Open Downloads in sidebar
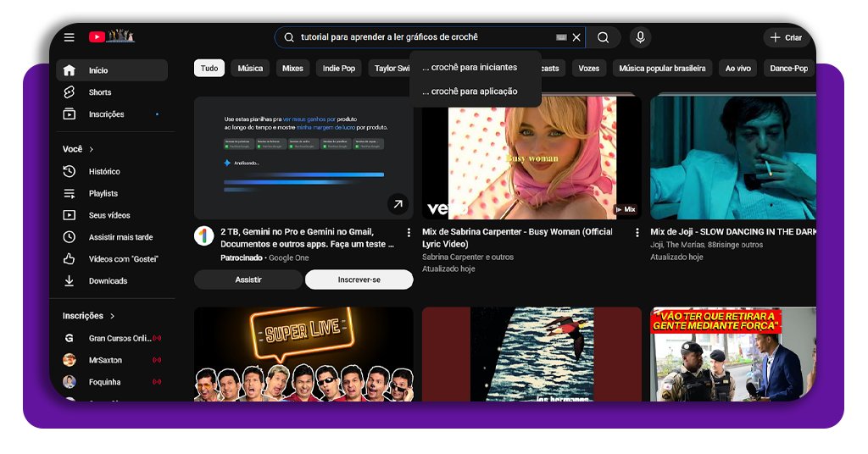 [x=108, y=281]
